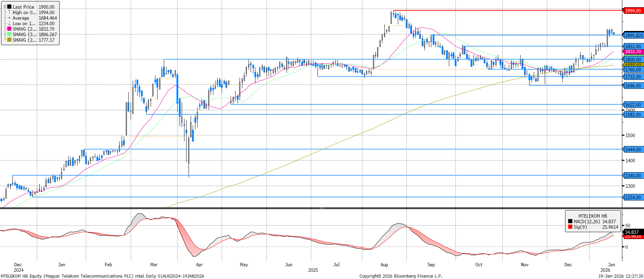Click the magenta SMAVG legend swatch
The height and width of the screenshot is (279, 644).
pyautogui.click(x=9, y=29)
